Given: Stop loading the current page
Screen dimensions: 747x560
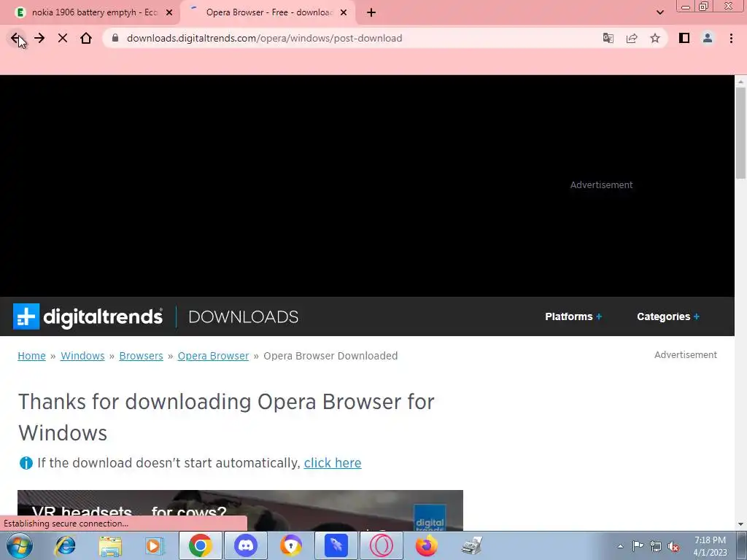Looking at the screenshot, I should 63,38.
